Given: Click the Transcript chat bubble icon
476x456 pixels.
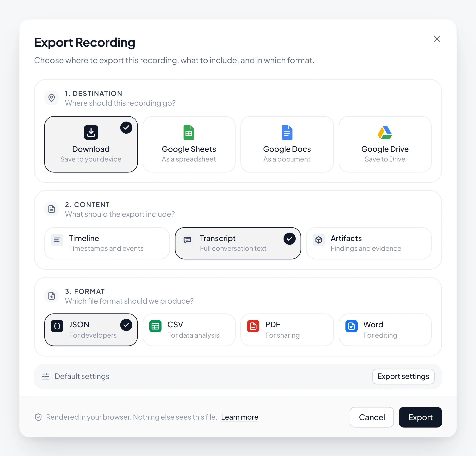Looking at the screenshot, I should tap(187, 240).
